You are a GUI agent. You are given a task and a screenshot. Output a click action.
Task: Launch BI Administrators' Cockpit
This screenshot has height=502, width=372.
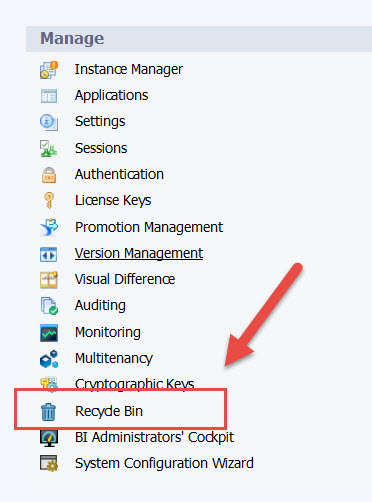point(154,437)
